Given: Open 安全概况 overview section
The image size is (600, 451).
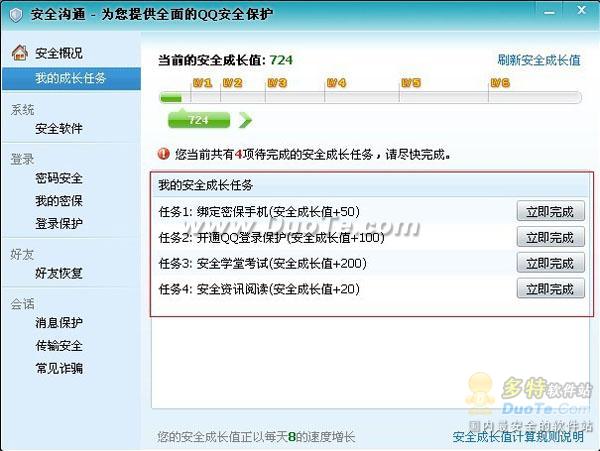Looking at the screenshot, I should pos(59,53).
